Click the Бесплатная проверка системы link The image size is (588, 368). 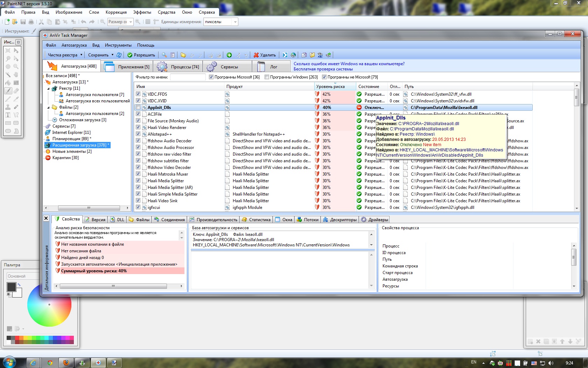tap(323, 69)
